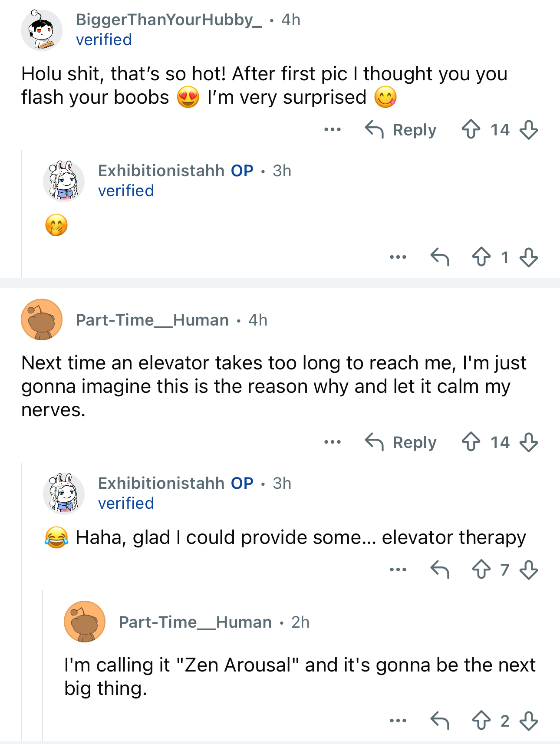Click reply arrow on "elevator therapy" comment
The width and height of the screenshot is (560, 744).
440,569
